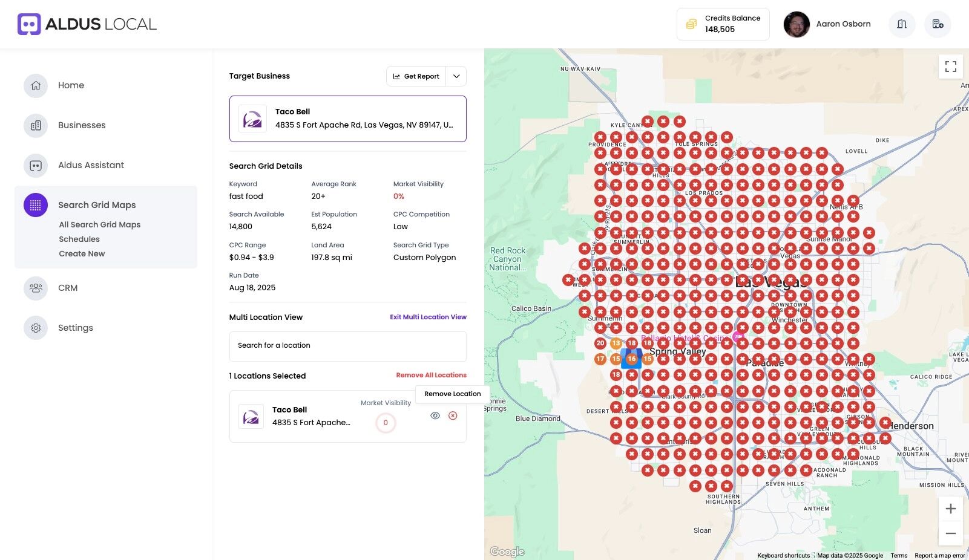Click the Search Available value '14,800'
969x560 pixels.
(241, 227)
